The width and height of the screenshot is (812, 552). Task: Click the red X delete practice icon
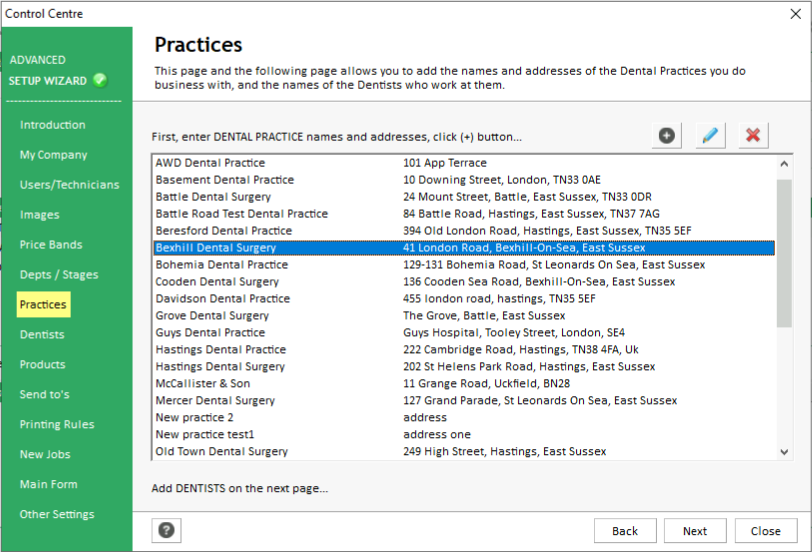pyautogui.click(x=753, y=136)
